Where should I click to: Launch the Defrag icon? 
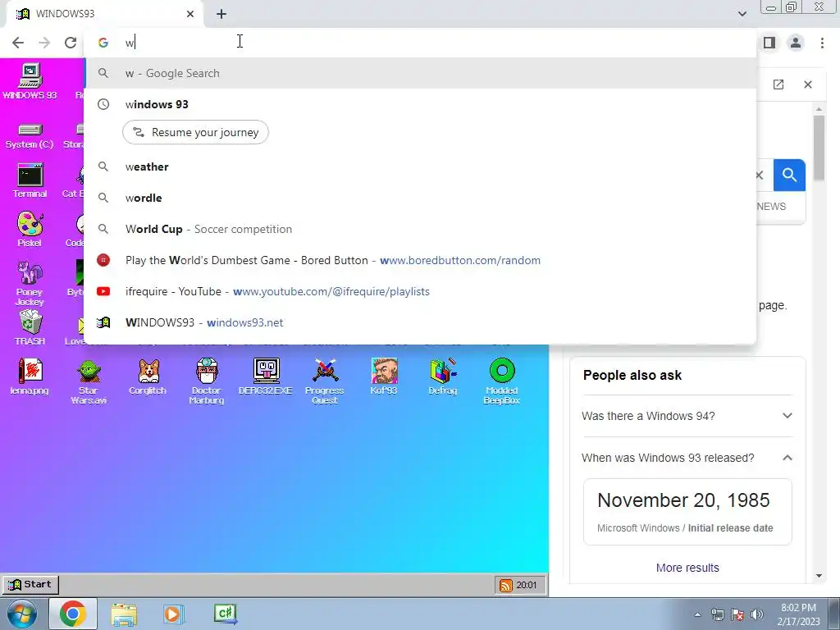coord(443,377)
